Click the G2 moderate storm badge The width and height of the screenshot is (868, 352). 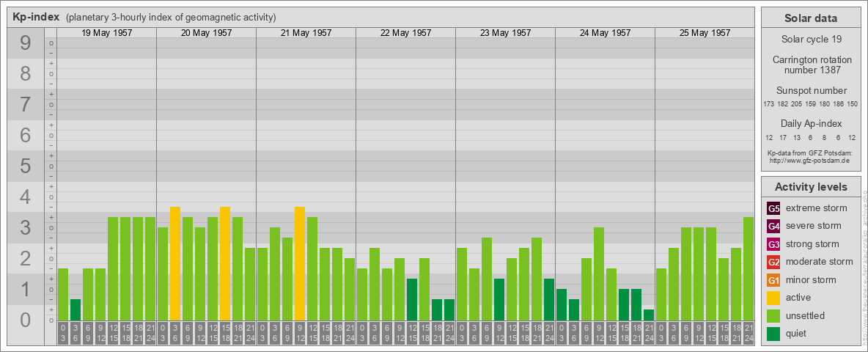click(x=773, y=262)
